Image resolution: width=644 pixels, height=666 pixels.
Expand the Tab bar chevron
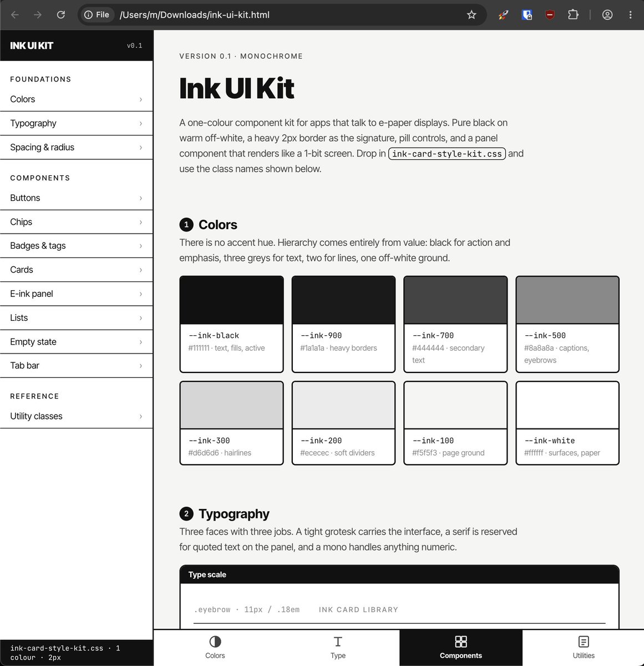[x=141, y=366]
